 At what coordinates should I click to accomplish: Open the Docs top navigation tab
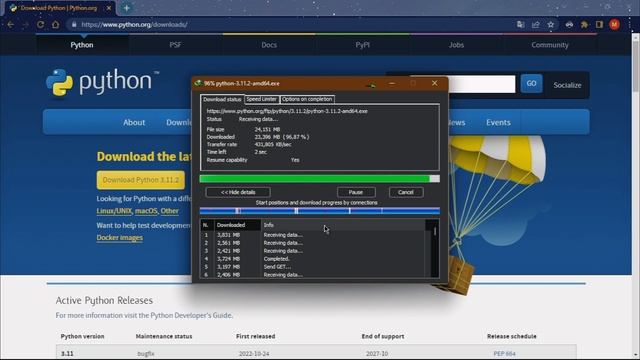click(x=269, y=45)
